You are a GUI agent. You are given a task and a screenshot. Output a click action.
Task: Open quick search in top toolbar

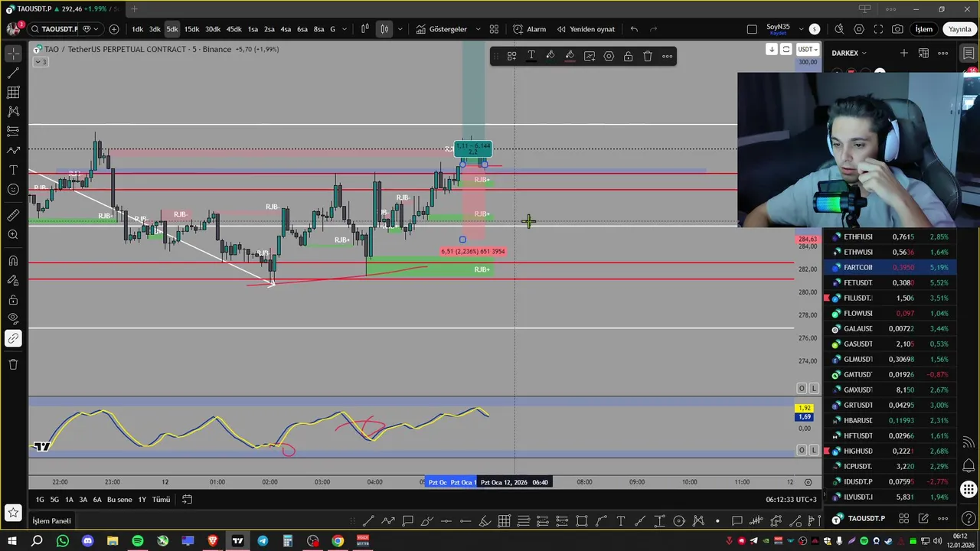(x=839, y=29)
